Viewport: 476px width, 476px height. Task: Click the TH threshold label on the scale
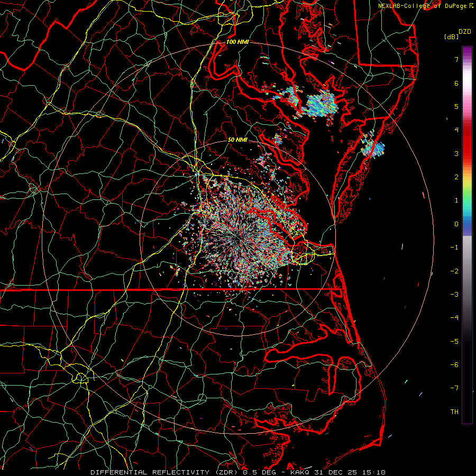454,412
